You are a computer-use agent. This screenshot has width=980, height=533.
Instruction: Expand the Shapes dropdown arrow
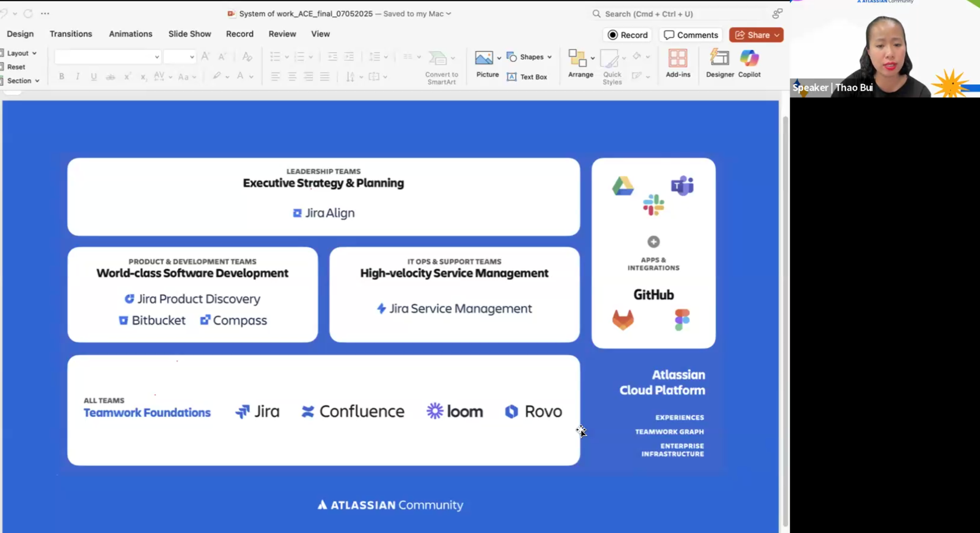[x=550, y=57]
